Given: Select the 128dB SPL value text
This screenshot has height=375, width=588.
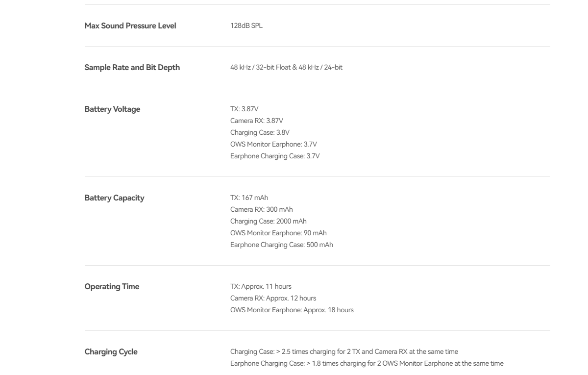Looking at the screenshot, I should point(246,26).
